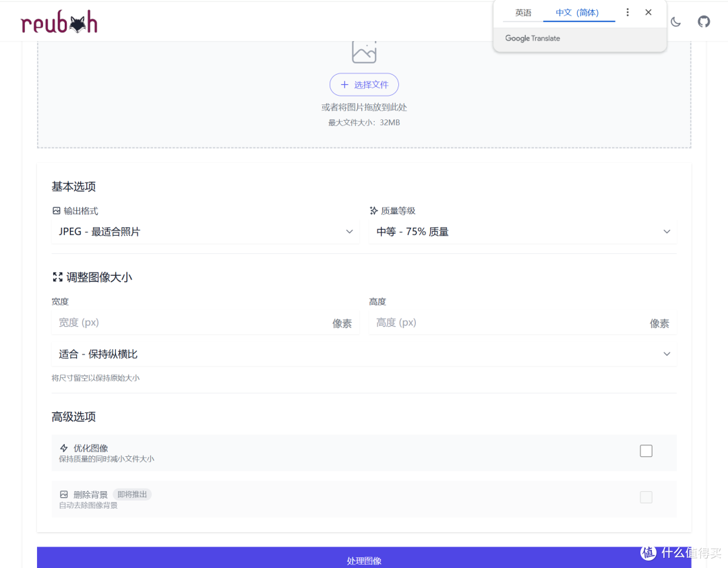Viewport: 728px width, 568px height.
Task: Click the 基本选项 heading
Action: pyautogui.click(x=73, y=187)
